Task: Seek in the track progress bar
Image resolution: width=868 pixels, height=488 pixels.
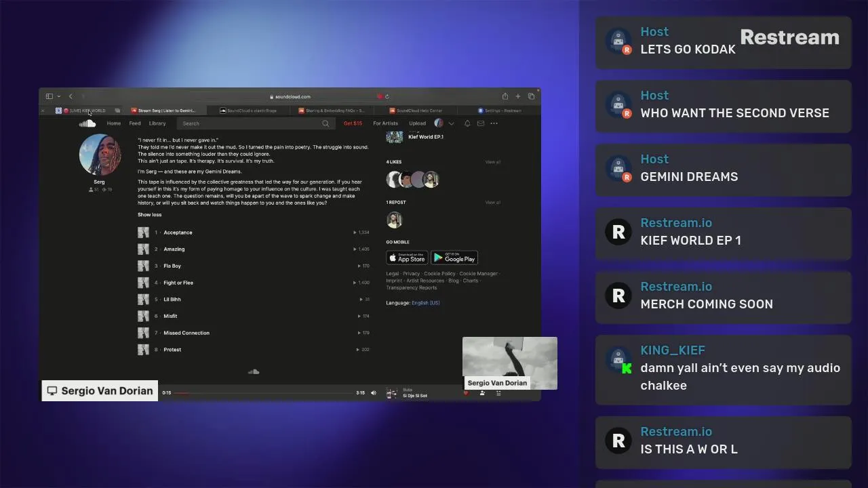Action: pyautogui.click(x=264, y=392)
